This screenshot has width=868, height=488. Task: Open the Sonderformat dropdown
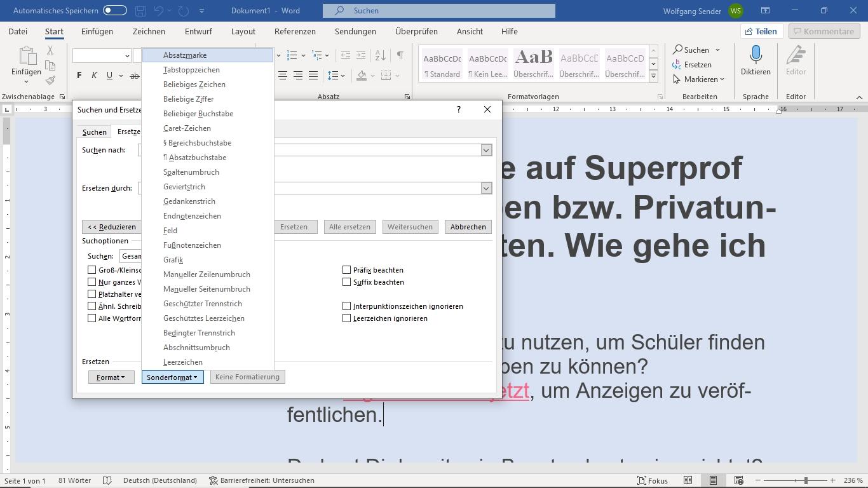click(x=172, y=377)
